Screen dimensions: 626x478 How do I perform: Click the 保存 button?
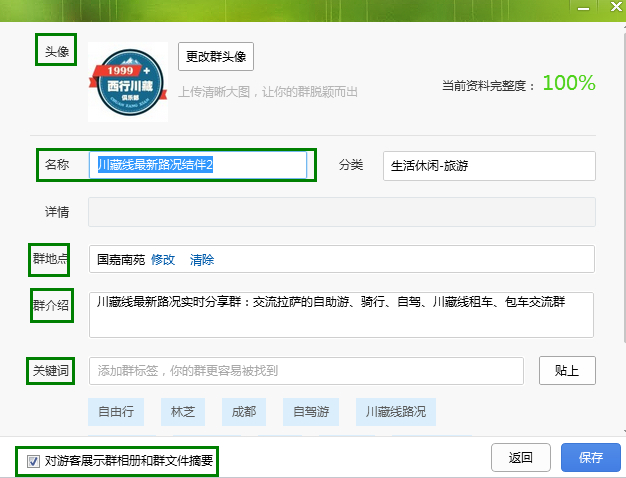coord(590,458)
